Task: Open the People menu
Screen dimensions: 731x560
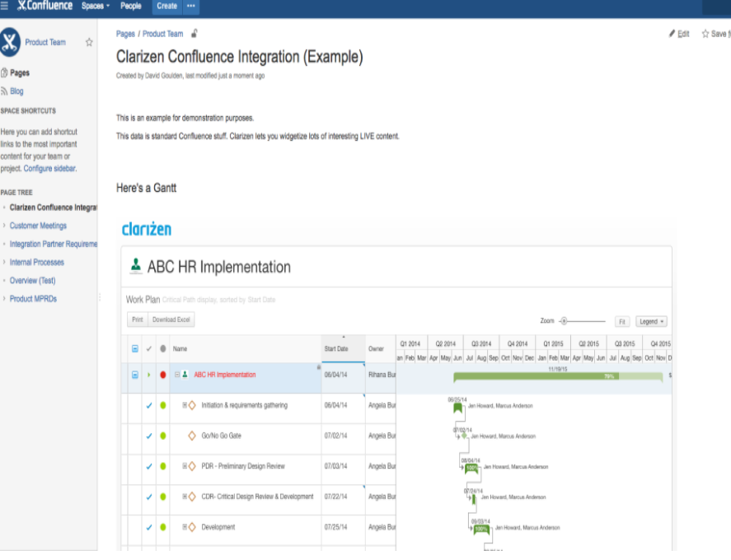Action: tap(130, 6)
